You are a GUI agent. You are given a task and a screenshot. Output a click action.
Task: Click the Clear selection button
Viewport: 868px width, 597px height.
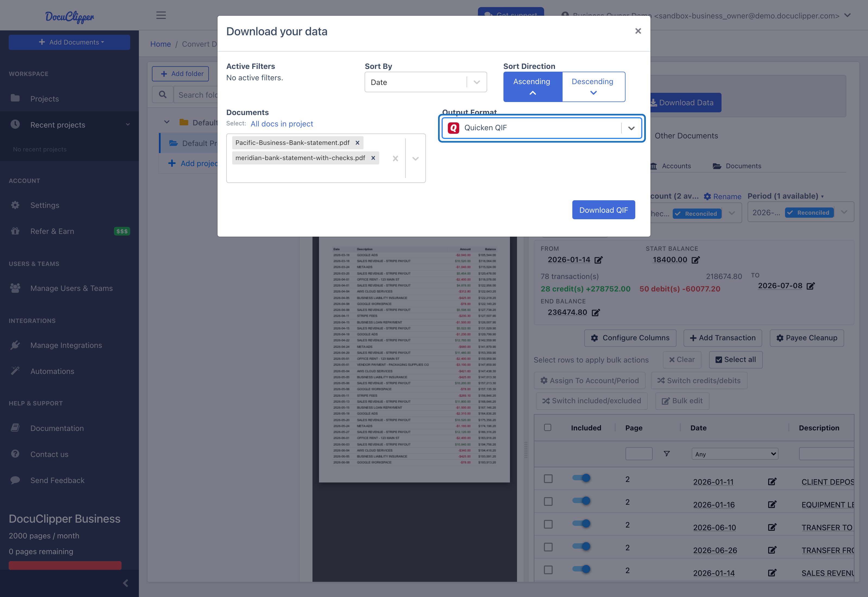(x=682, y=360)
